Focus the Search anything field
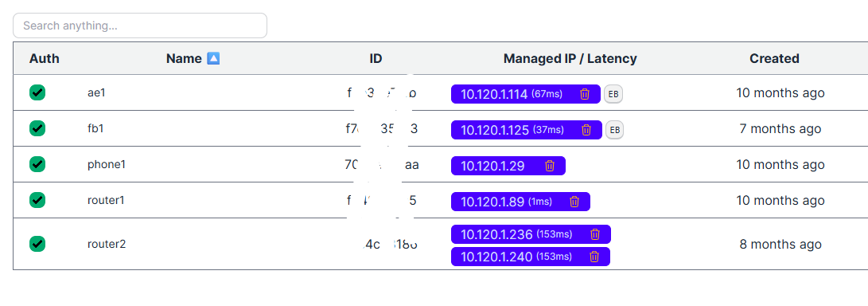This screenshot has width=868, height=306. (x=140, y=25)
